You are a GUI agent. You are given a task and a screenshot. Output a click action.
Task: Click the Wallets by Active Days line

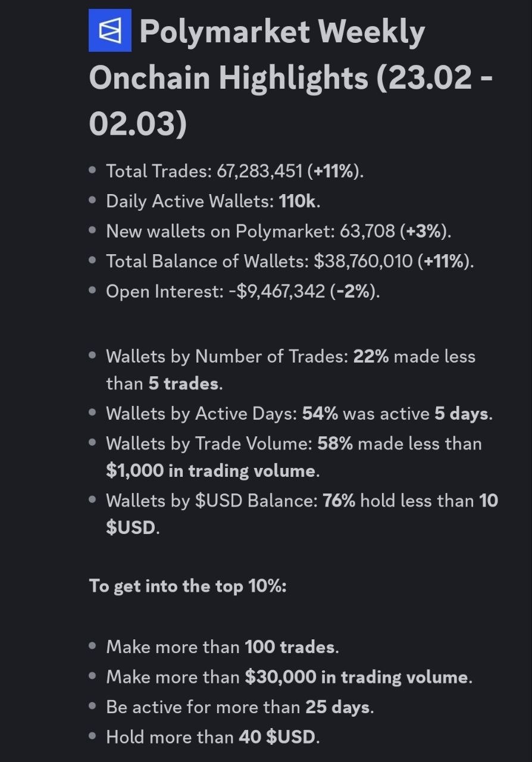coord(299,413)
